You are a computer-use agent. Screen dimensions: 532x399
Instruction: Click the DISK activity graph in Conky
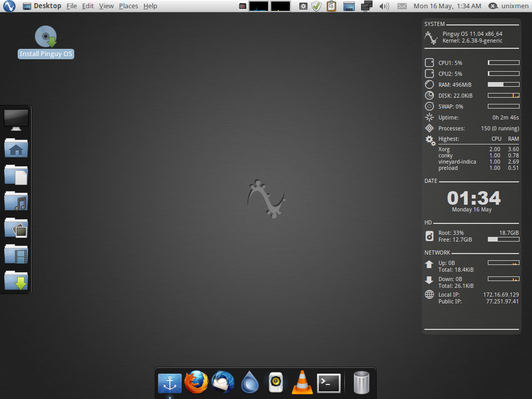503,96
